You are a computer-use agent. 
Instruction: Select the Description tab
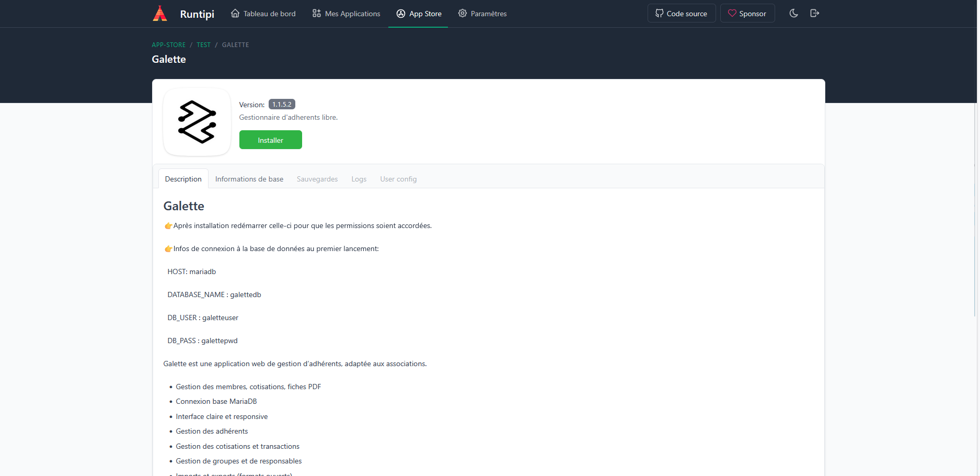pos(183,179)
